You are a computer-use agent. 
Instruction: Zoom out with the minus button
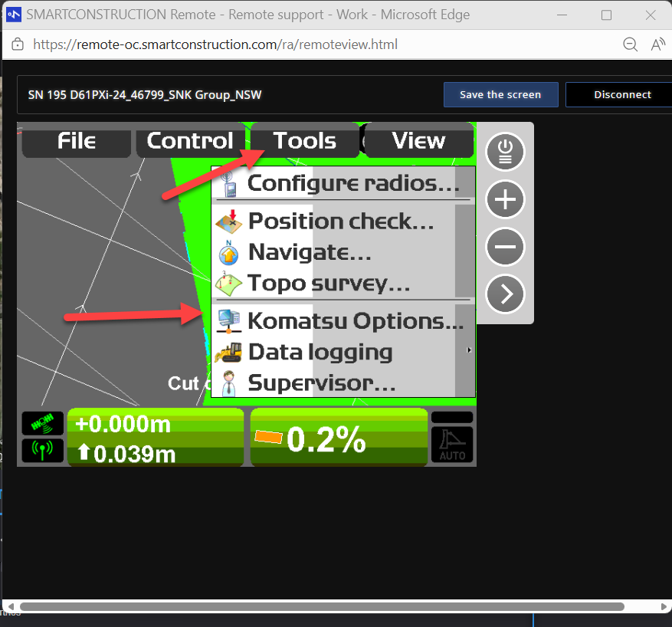click(505, 247)
